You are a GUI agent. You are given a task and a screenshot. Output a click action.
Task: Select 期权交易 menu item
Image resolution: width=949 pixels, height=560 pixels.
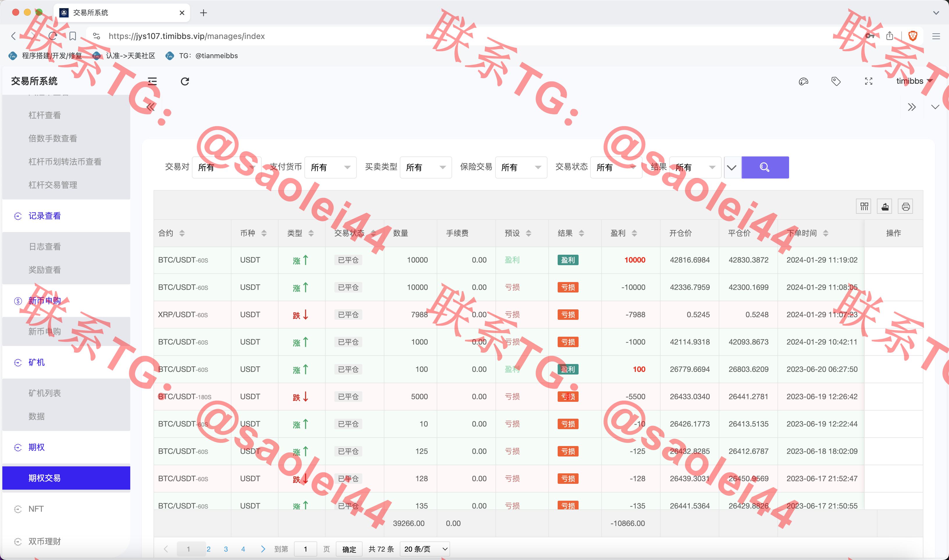66,478
